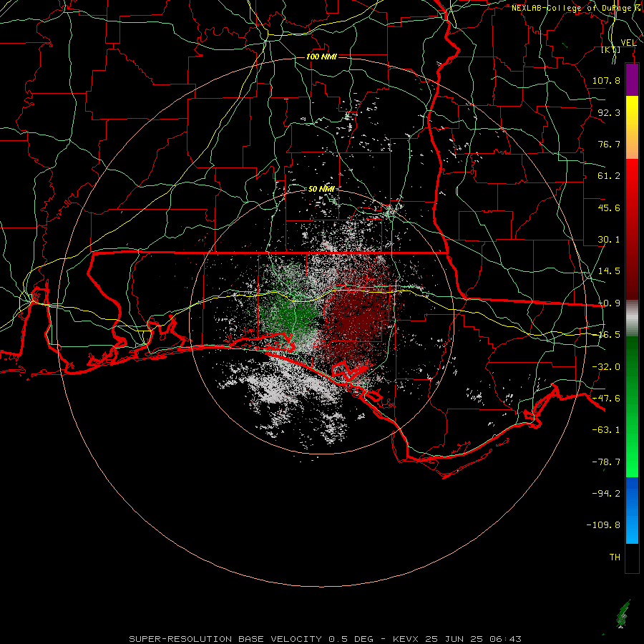Click the -0.9 velocity legend value
The height and width of the screenshot is (644, 644).
[609, 303]
